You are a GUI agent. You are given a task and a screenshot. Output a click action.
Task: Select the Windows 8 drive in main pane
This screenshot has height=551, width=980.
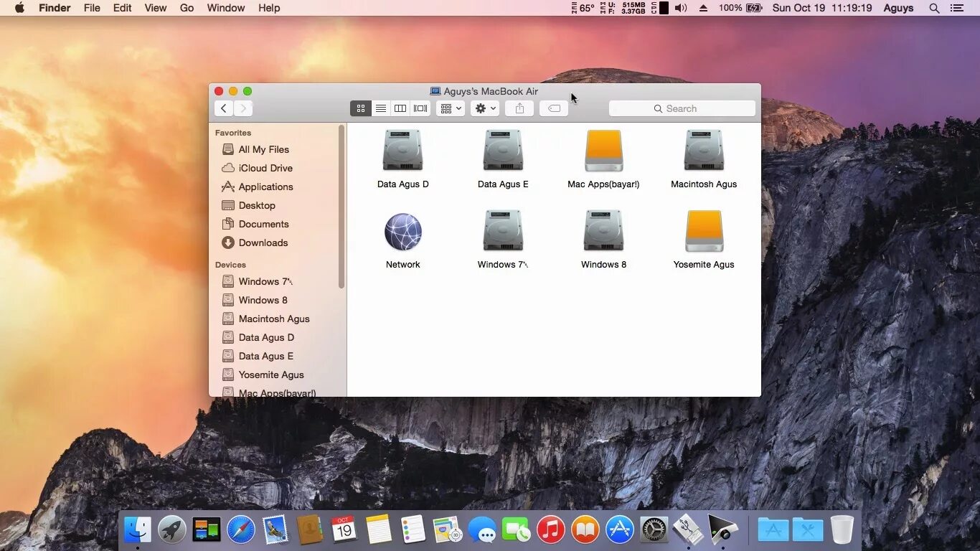[x=603, y=231]
